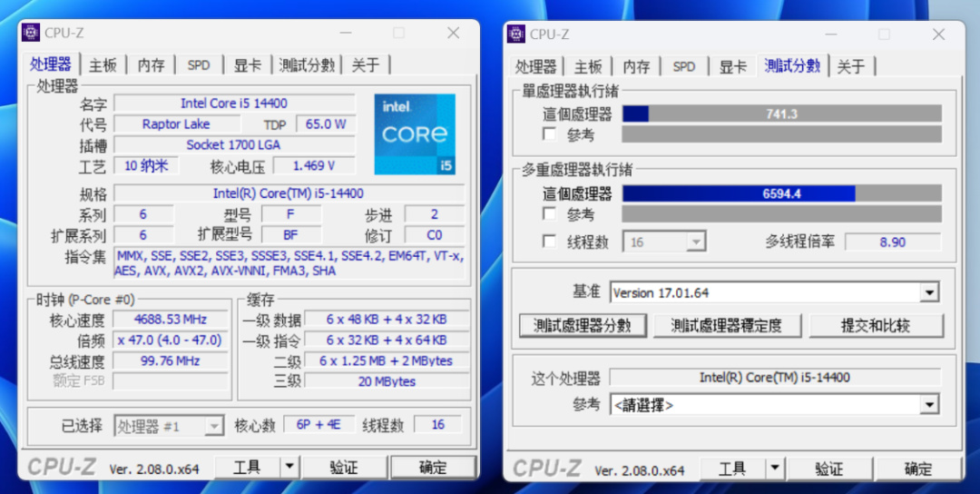Go to 測試分數 tab in left window
The width and height of the screenshot is (980, 494).
[308, 65]
